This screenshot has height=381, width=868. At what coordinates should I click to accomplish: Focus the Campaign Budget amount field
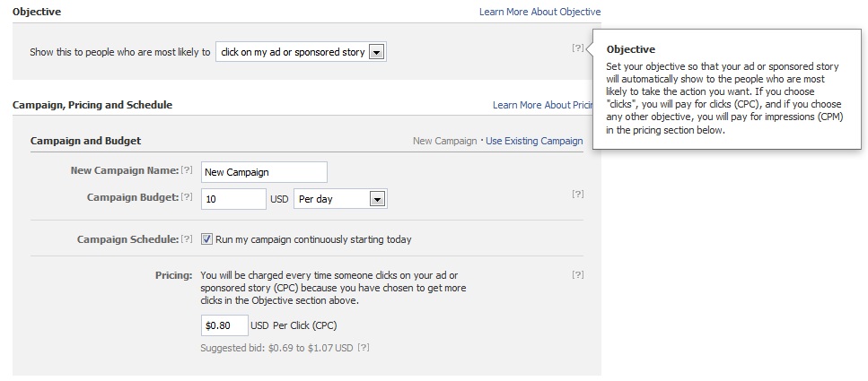click(233, 199)
